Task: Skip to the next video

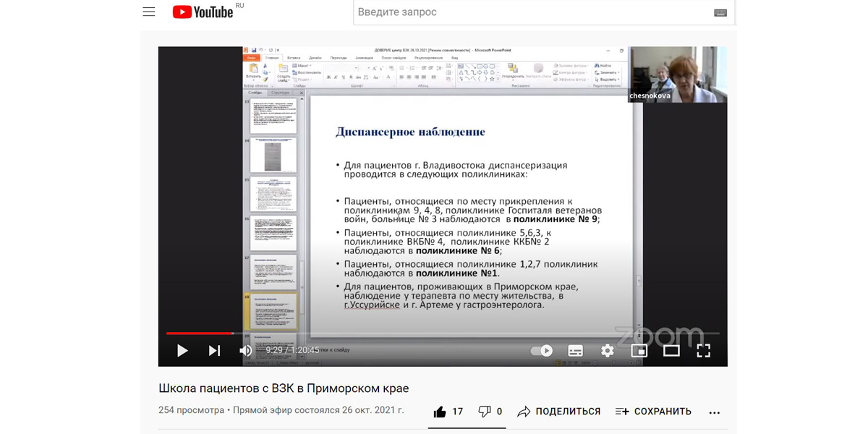Action: (x=214, y=351)
